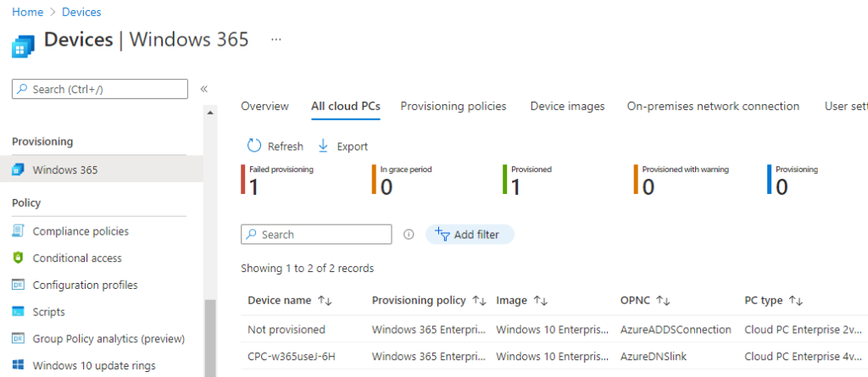This screenshot has width=868, height=377.
Task: Click the Export download arrow icon
Action: click(x=323, y=146)
